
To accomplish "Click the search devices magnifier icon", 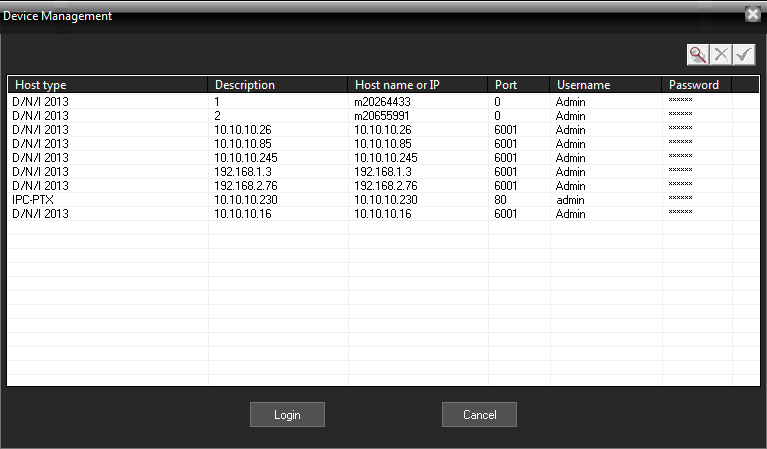I will (x=698, y=55).
